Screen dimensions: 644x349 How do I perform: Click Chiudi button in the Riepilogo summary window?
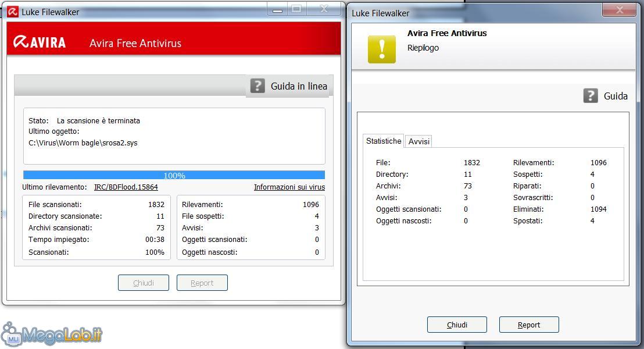tap(457, 325)
